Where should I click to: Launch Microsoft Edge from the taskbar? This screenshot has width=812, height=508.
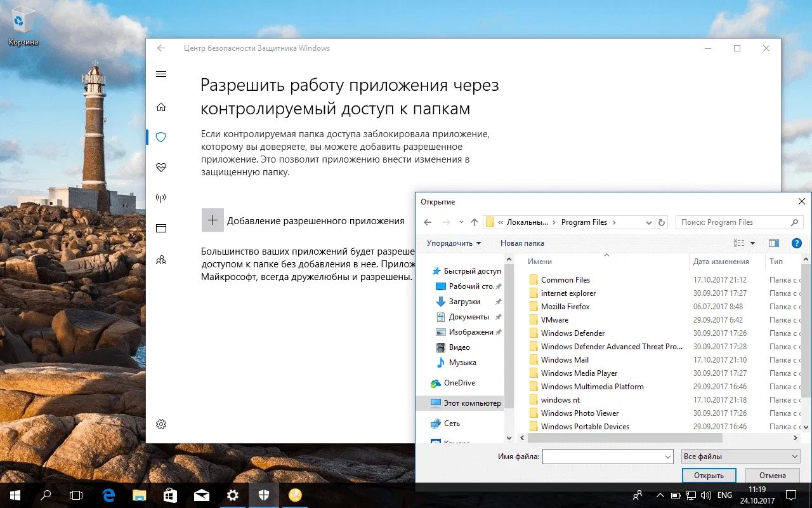108,495
